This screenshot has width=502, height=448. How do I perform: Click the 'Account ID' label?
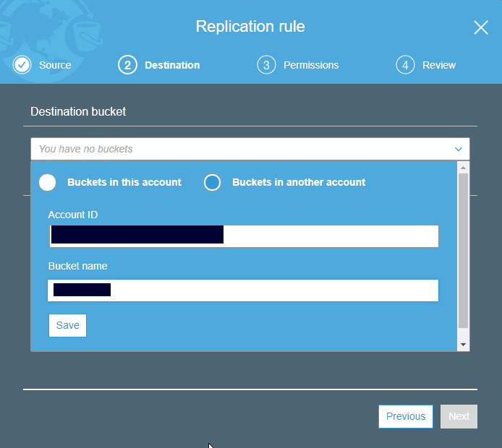pyautogui.click(x=73, y=215)
